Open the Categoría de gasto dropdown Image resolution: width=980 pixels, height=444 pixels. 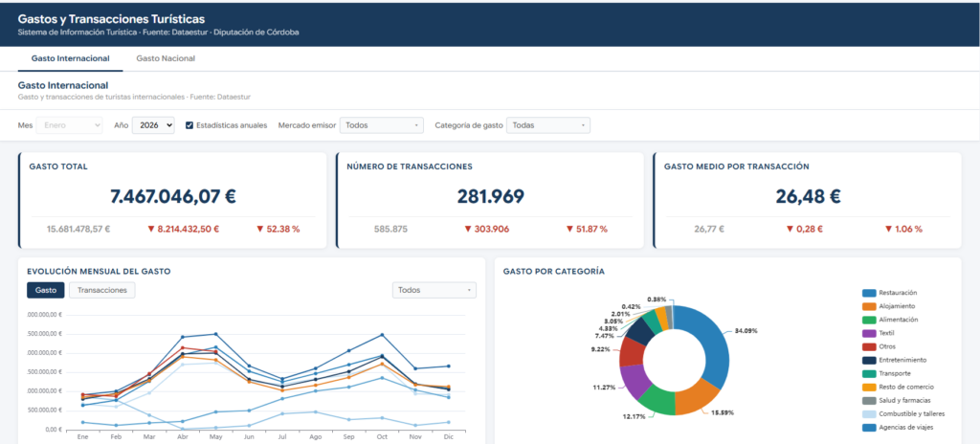548,125
